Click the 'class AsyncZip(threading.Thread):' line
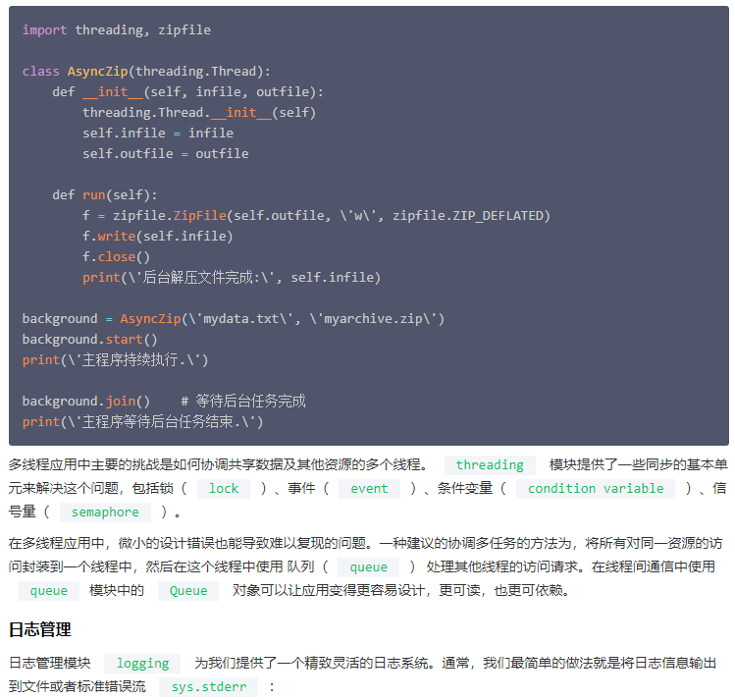 (x=146, y=72)
